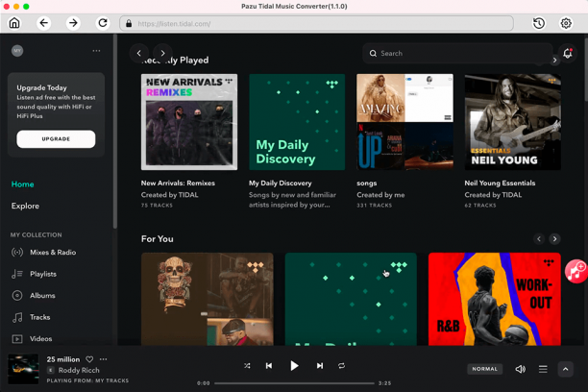
Task: Click the Tidal page forward chevron
Action: coord(162,53)
